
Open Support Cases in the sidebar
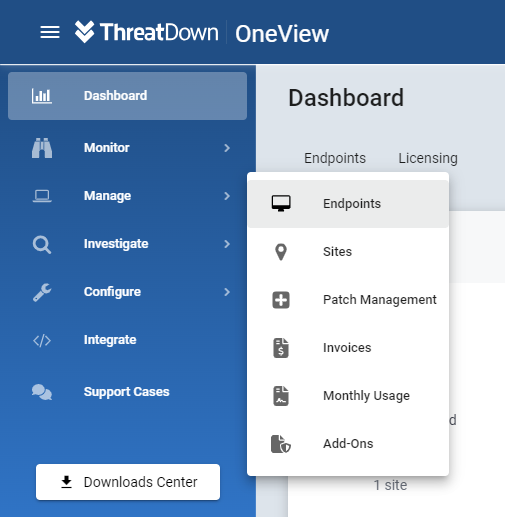click(127, 392)
